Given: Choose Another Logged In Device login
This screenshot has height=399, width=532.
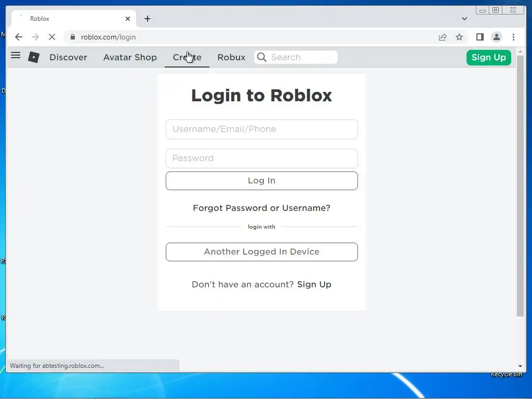Looking at the screenshot, I should (262, 252).
